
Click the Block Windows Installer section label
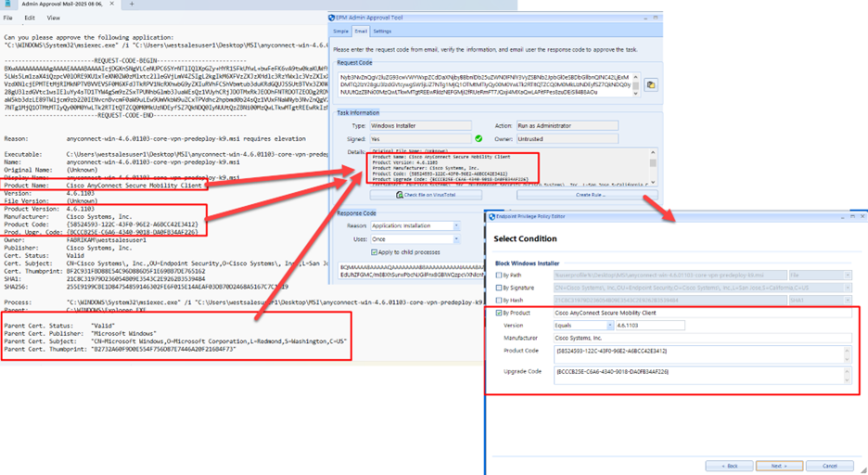click(527, 263)
